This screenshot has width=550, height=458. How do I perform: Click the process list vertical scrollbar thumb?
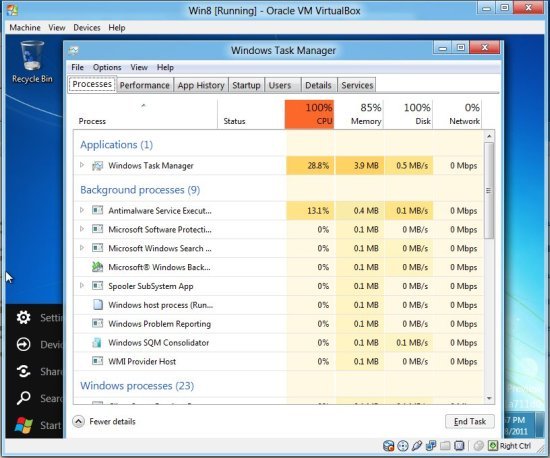coord(489,190)
